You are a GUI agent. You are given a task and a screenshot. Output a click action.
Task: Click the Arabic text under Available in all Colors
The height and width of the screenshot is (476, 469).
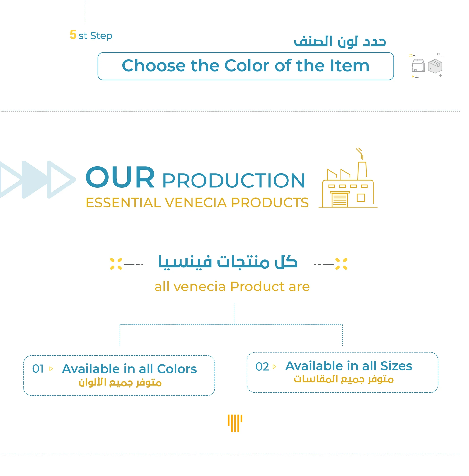click(120, 383)
